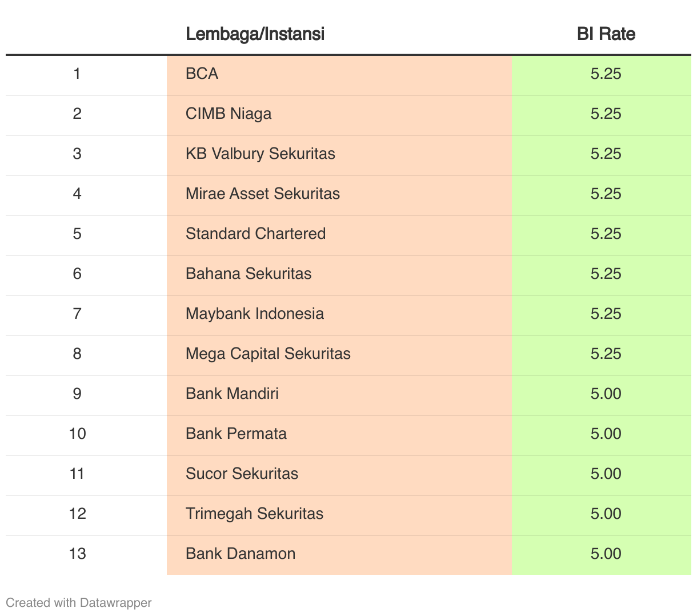Click the Bahana Sekuritas cell
Screen dimensions: 697x616
249,274
